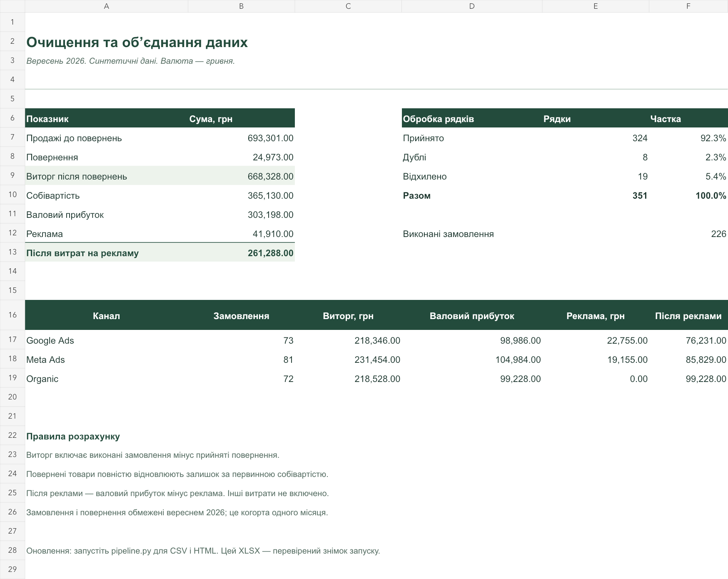Select share value 2.3%
728x579 pixels.
tap(716, 157)
